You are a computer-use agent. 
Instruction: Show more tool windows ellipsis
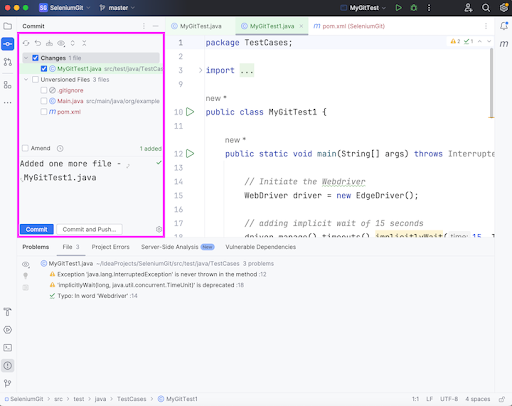coord(7,103)
